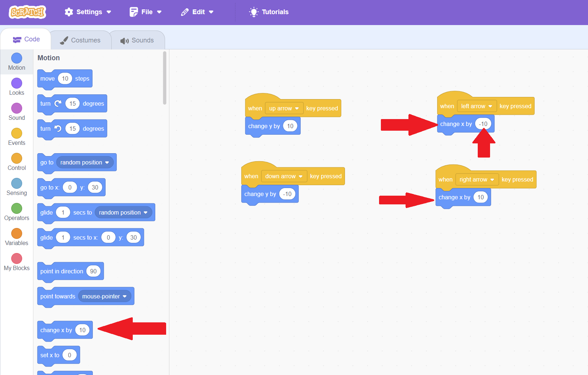
Task: Click the File menu page icon
Action: 134,12
